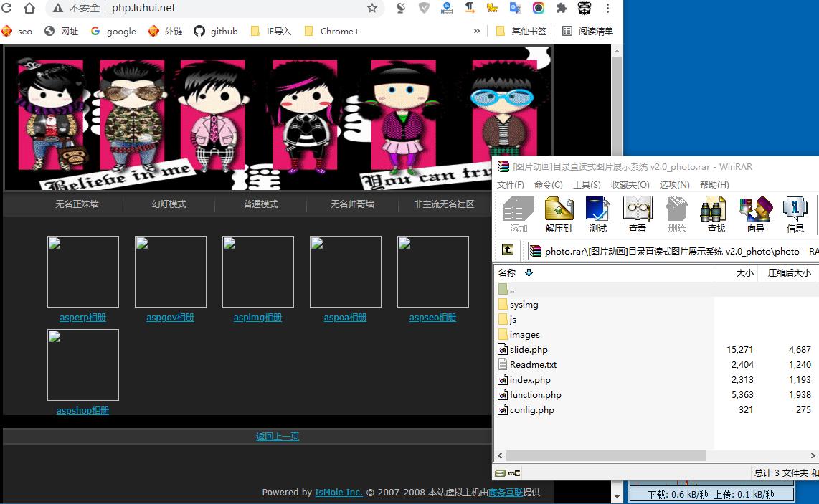Open the WinRAR Help menu

pos(714,184)
